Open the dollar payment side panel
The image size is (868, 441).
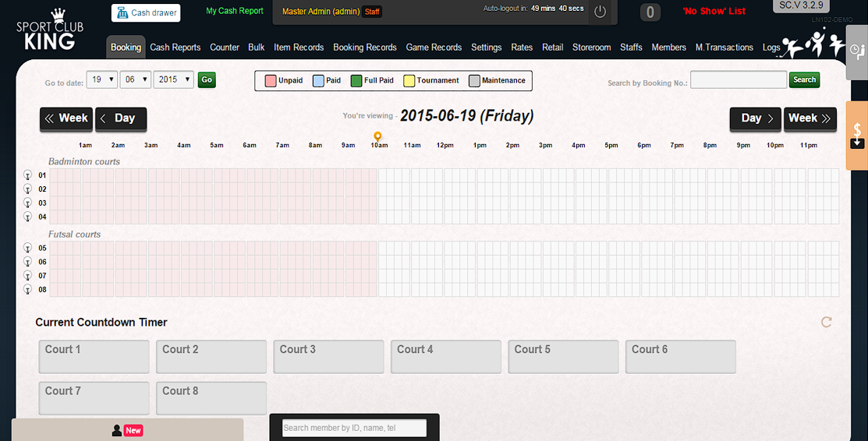[x=857, y=134]
